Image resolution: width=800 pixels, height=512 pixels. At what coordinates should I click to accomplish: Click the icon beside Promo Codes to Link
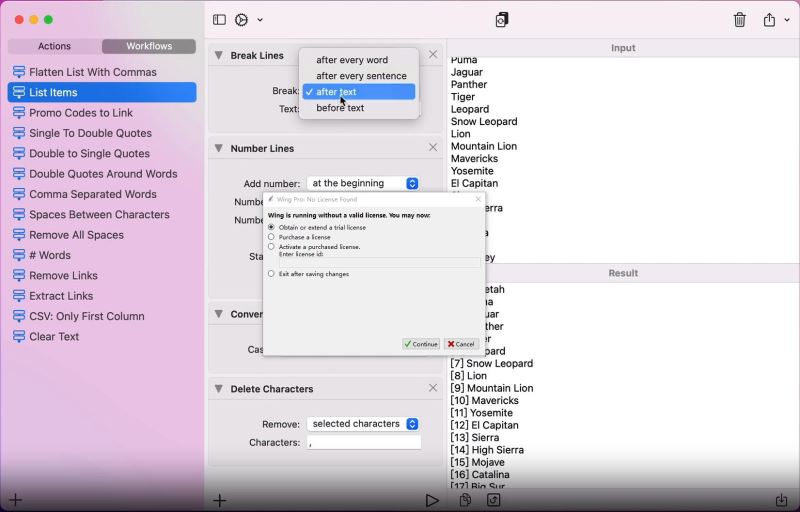[x=19, y=113]
